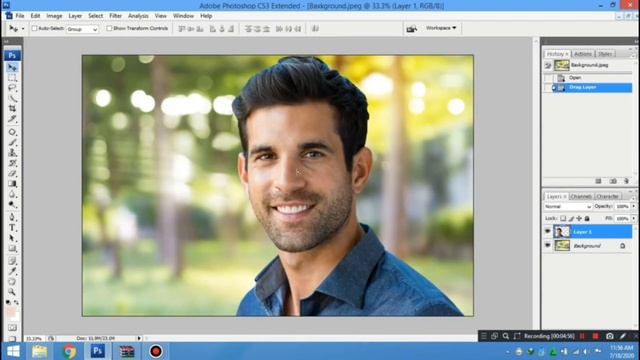Select the Notes tool
The image size is (640, 360).
tap(12, 261)
